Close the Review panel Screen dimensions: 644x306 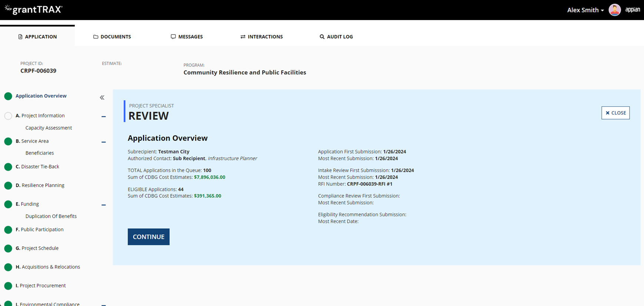615,113
